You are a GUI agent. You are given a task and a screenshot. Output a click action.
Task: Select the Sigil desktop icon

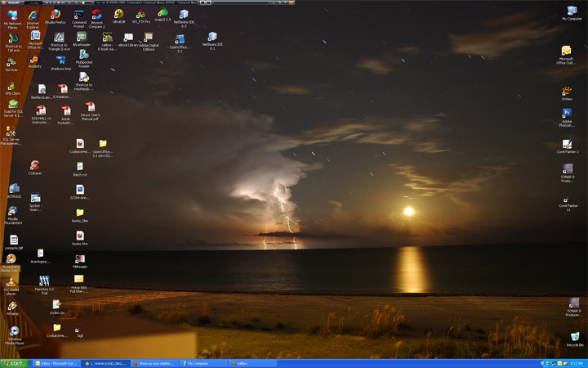click(x=80, y=328)
